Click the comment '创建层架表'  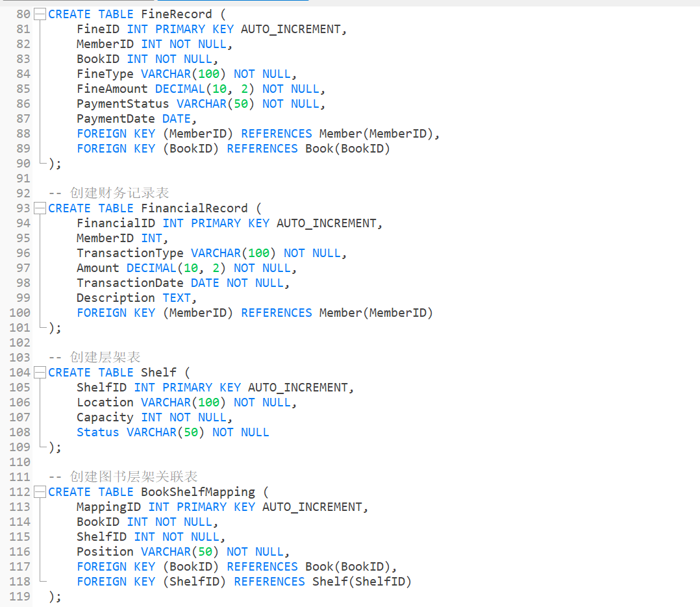(x=105, y=358)
